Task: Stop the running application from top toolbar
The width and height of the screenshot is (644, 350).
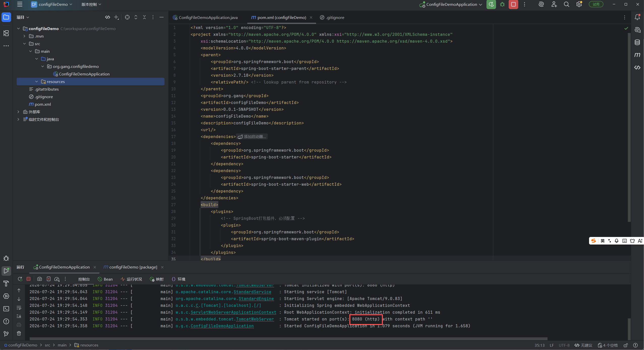Action: (513, 4)
